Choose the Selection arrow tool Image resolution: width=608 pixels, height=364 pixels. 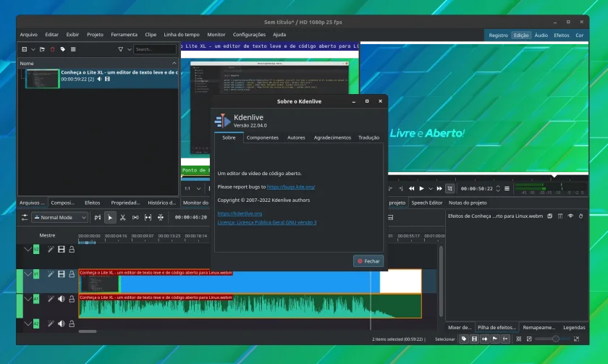pos(110,218)
